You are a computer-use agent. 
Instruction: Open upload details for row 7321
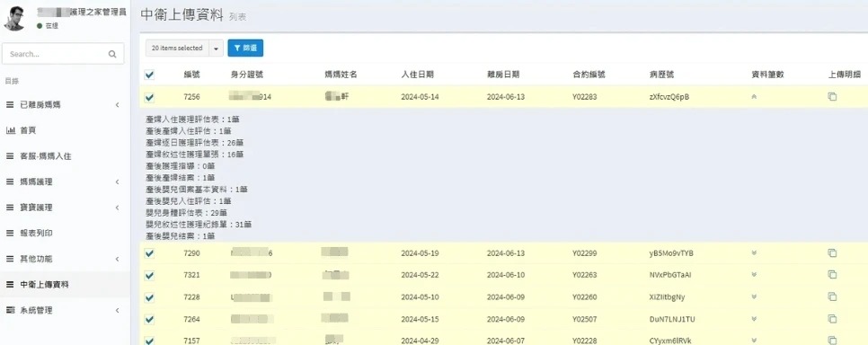[x=831, y=274]
